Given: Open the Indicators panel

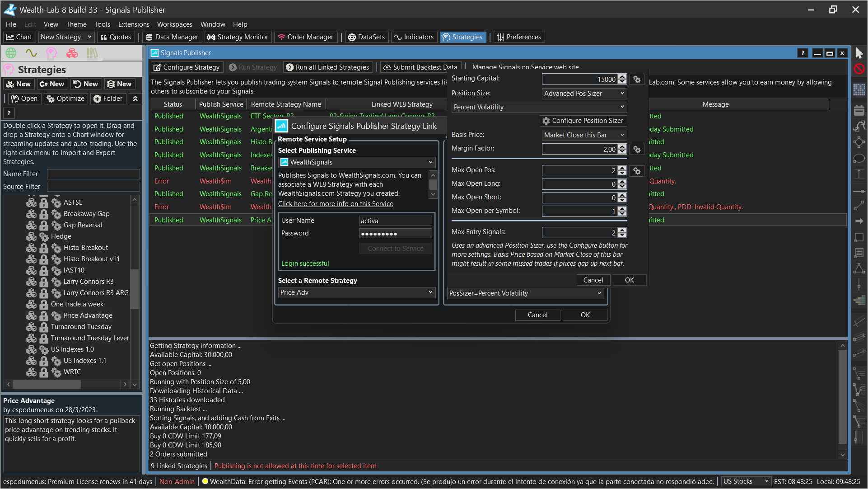Looking at the screenshot, I should pos(414,37).
